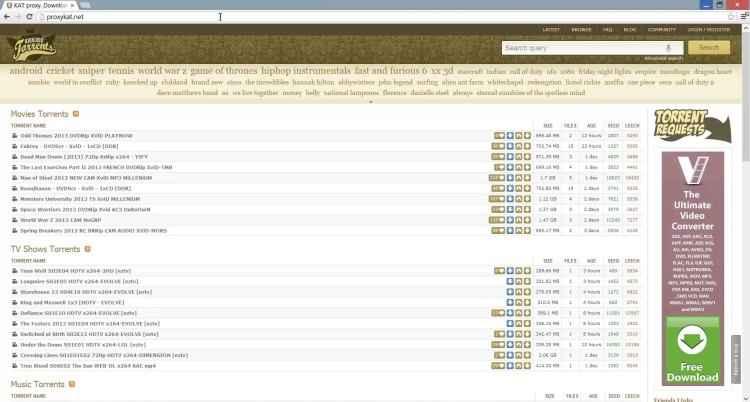Image resolution: width=750 pixels, height=402 pixels.
Task: Open World War Z 2013 CAM torrent title
Action: coord(60,220)
